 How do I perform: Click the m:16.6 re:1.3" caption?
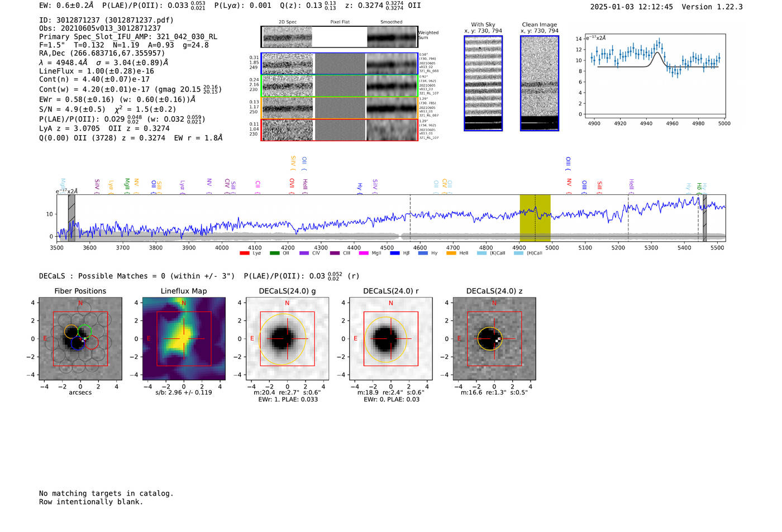pyautogui.click(x=494, y=392)
